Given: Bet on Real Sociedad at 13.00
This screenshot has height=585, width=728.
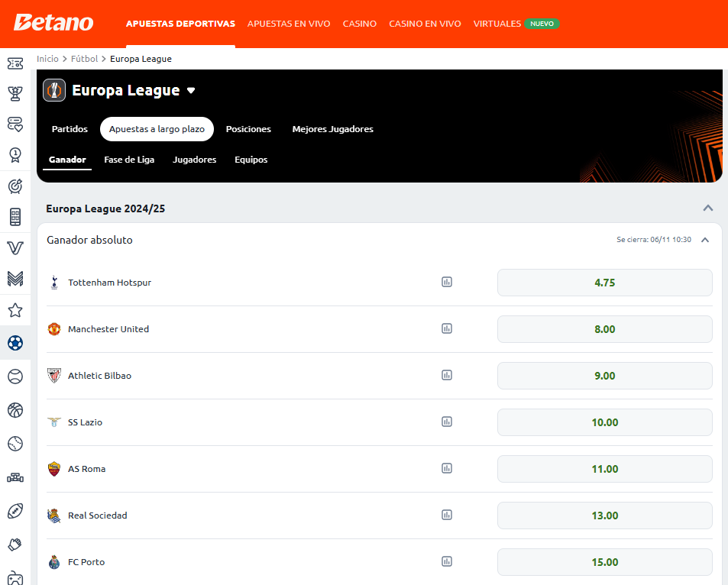Looking at the screenshot, I should tap(604, 516).
